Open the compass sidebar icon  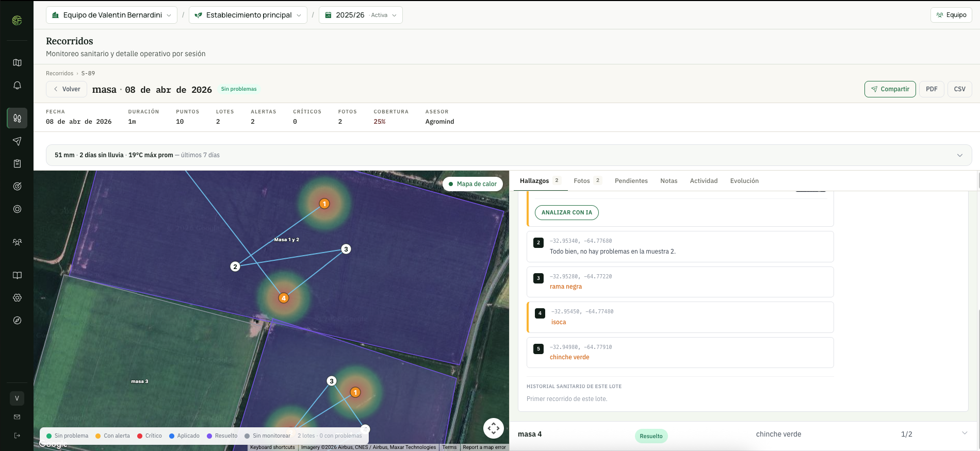pos(17,321)
